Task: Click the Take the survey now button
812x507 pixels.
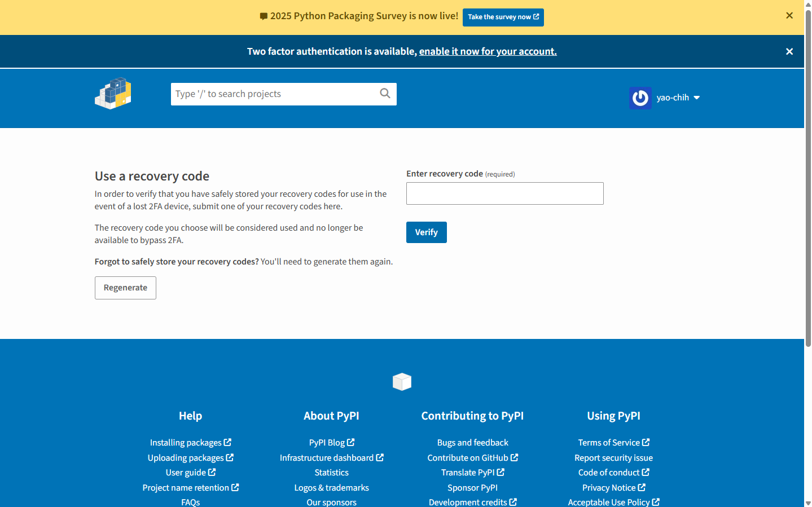Action: pyautogui.click(x=503, y=17)
